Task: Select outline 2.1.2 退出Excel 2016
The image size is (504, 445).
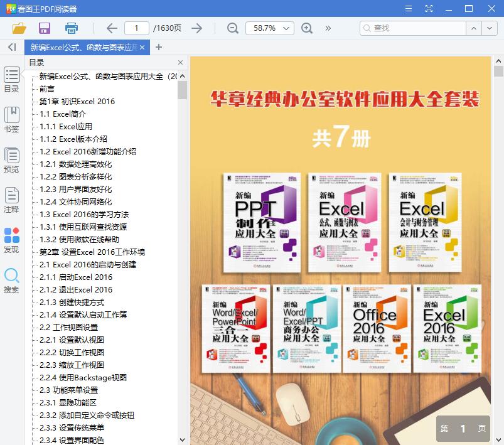Action: 76,289
